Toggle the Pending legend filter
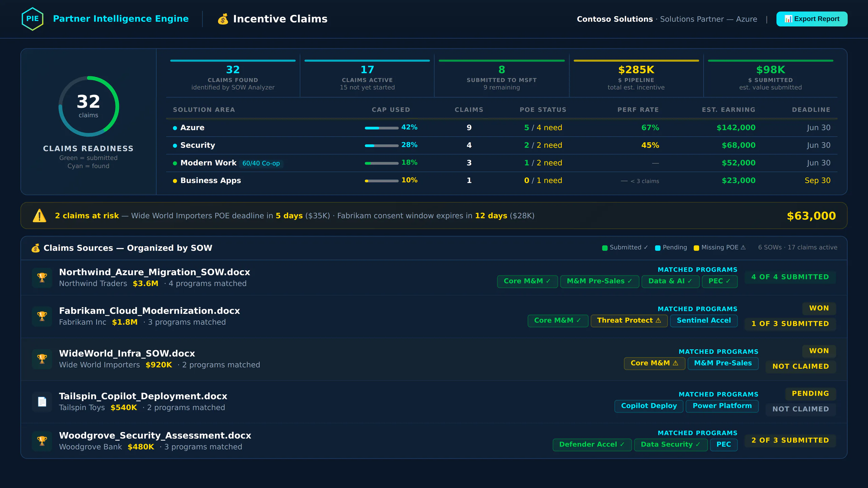This screenshot has height=488, width=868. pos(671,248)
